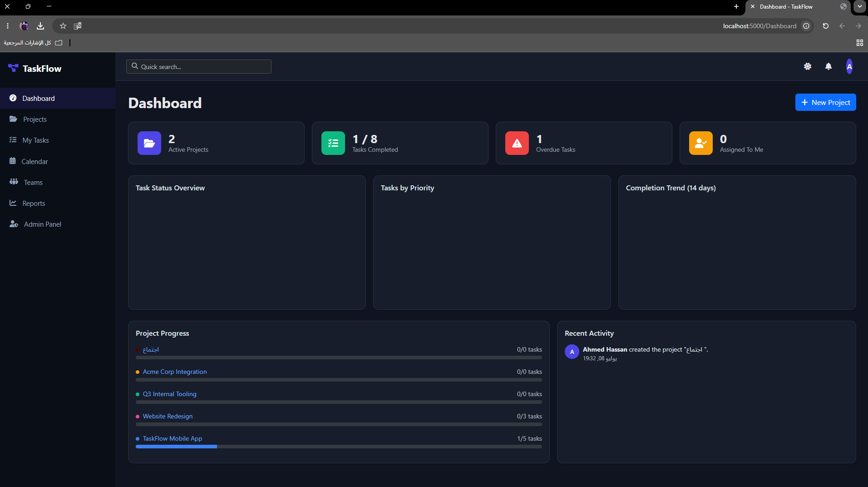
Task: Open Projects in sidebar
Action: click(58, 119)
